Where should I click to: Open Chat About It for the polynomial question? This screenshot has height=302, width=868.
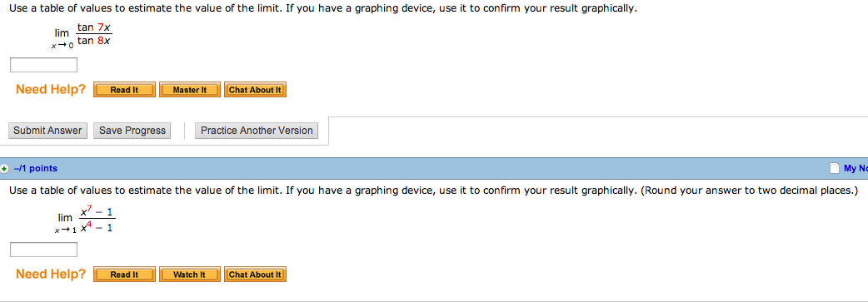pos(255,275)
